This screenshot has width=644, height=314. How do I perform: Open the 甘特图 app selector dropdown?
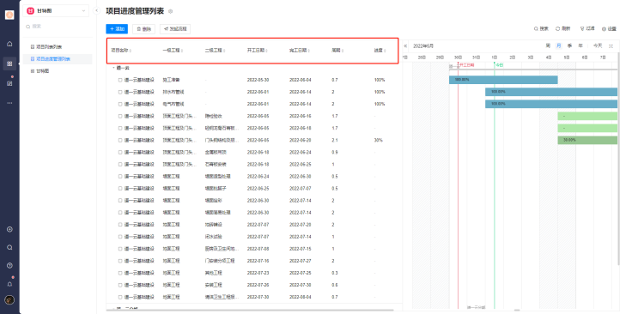[x=56, y=10]
